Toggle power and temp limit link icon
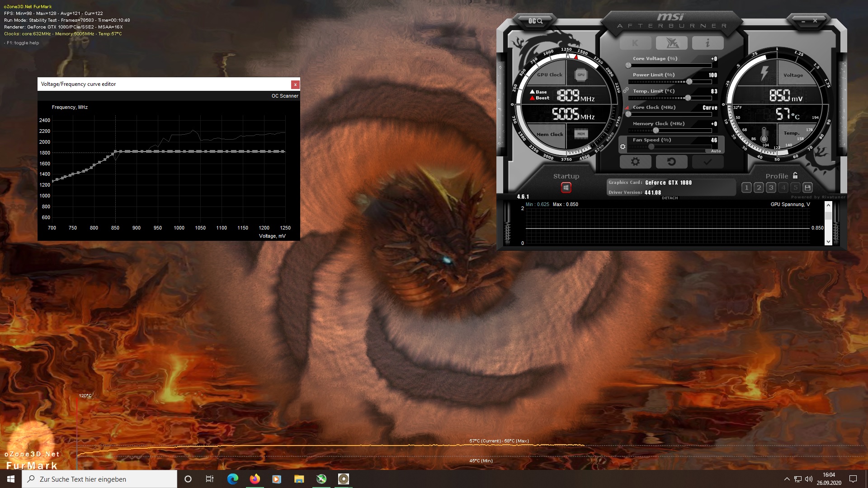This screenshot has height=488, width=868. tap(626, 90)
